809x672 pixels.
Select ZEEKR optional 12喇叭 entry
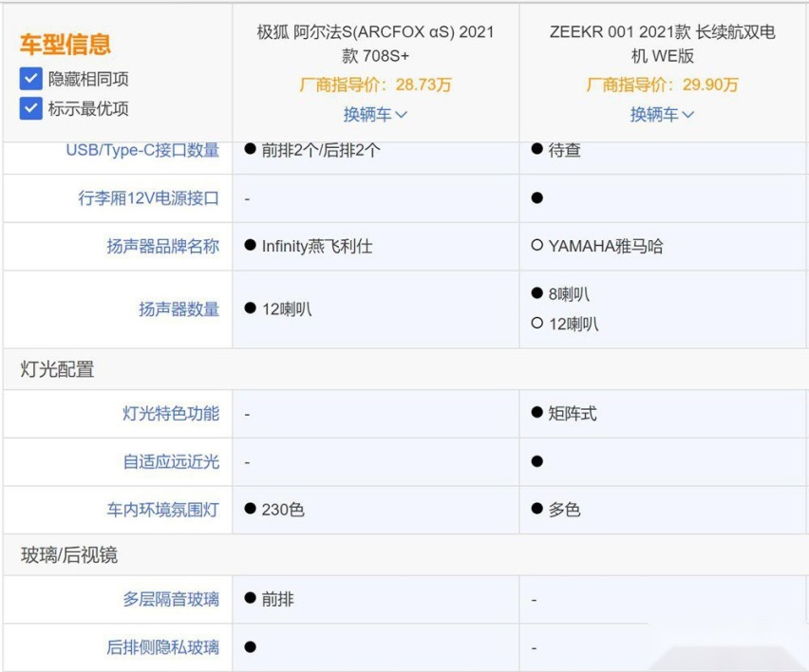pos(565,324)
